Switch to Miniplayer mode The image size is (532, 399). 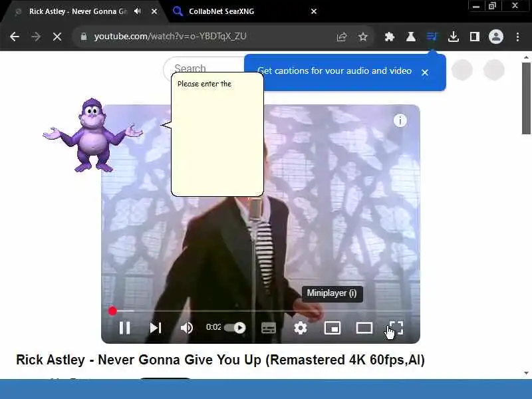click(x=332, y=328)
